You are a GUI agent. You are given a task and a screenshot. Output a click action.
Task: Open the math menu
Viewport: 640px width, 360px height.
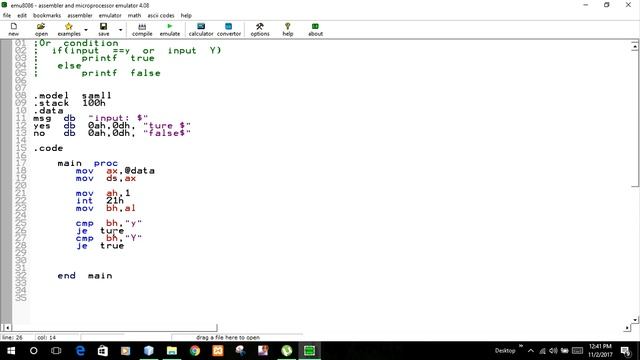coord(134,16)
